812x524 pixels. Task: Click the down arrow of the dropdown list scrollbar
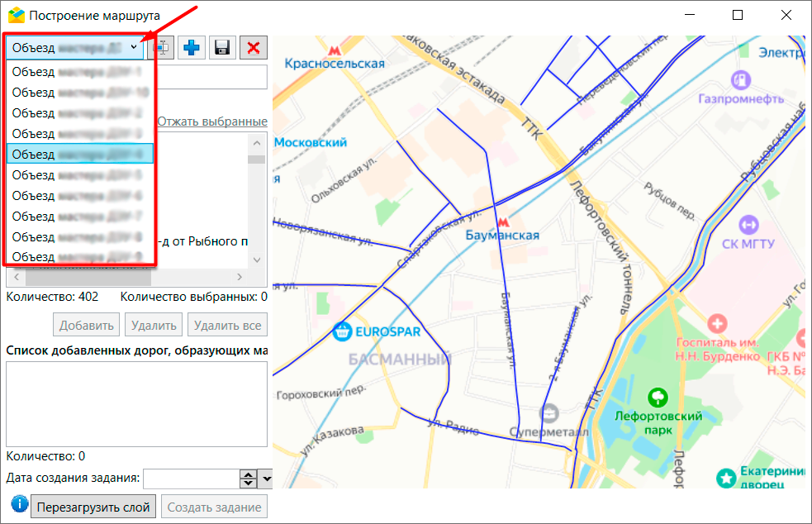[x=256, y=259]
